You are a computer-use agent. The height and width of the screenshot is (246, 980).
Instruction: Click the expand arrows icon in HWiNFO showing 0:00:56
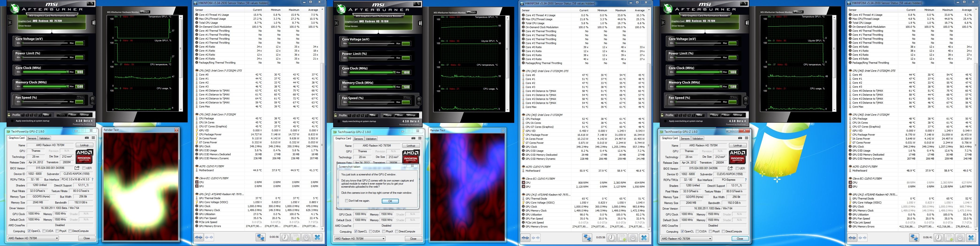point(198,237)
